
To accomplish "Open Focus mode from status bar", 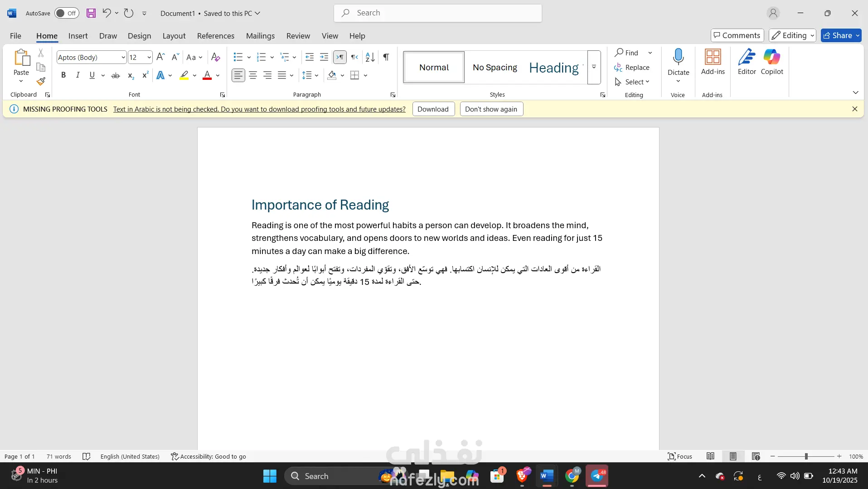I will pos(680,456).
